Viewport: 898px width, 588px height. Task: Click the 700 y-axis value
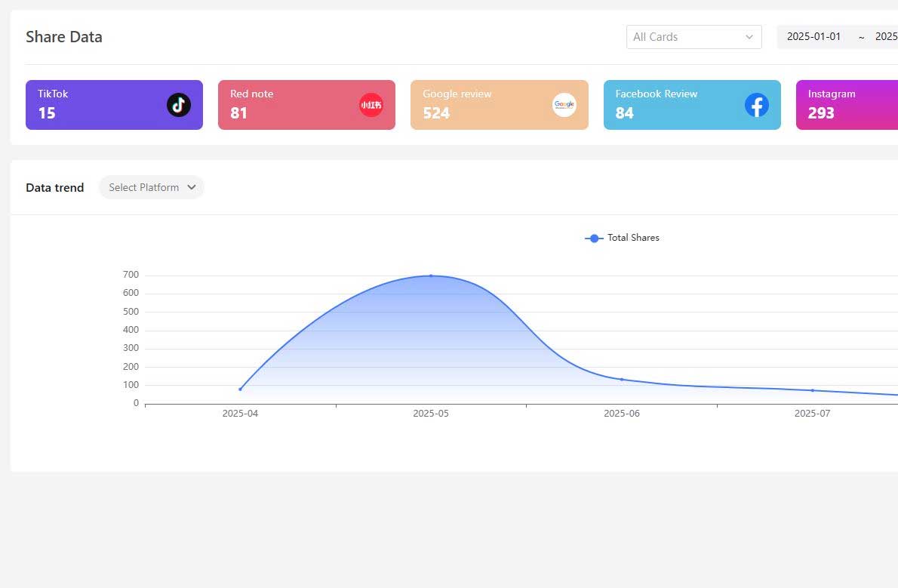pyautogui.click(x=131, y=275)
